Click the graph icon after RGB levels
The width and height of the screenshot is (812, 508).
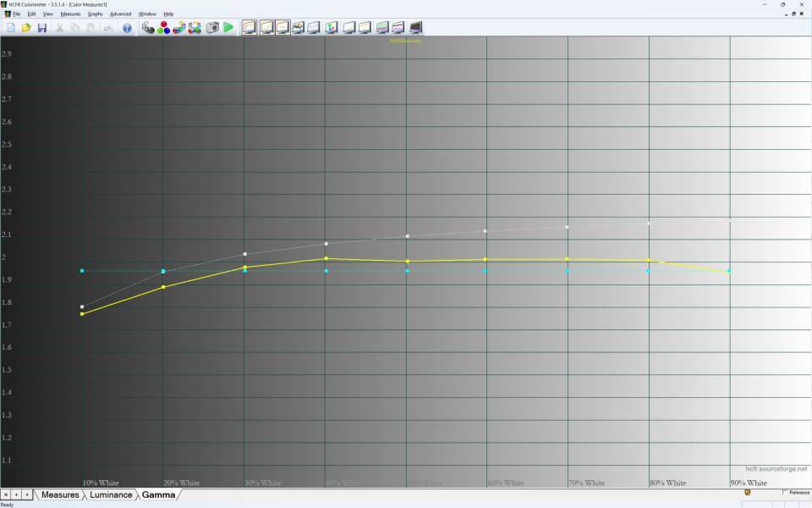314,27
